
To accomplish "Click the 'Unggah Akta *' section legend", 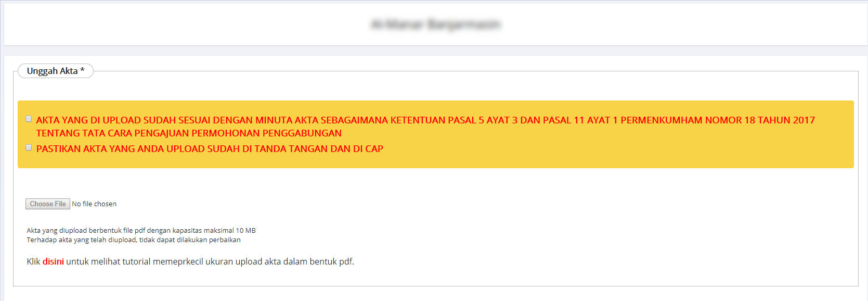I will pos(52,71).
